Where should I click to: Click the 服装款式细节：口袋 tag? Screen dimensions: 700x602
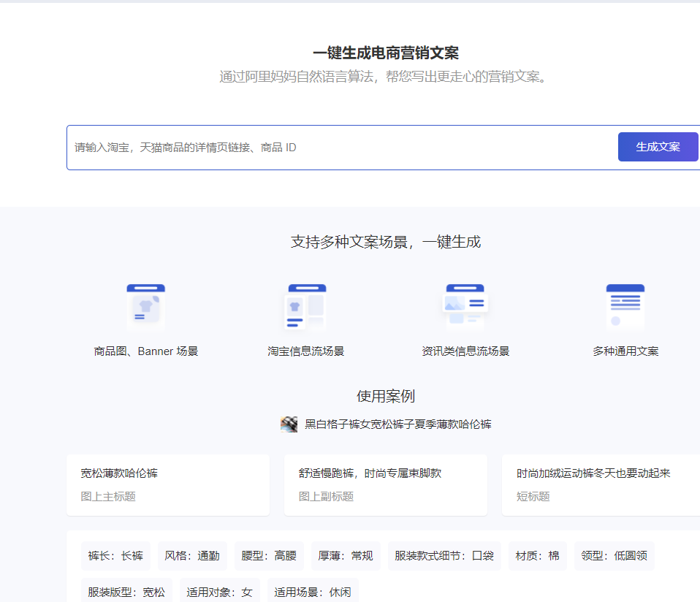pyautogui.click(x=443, y=555)
